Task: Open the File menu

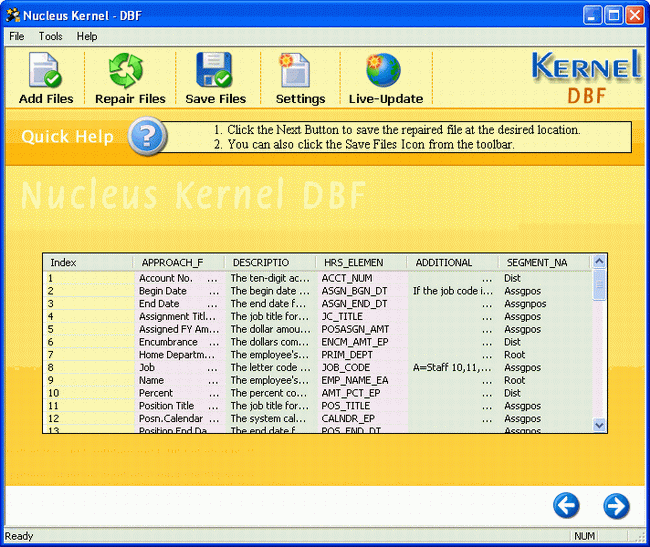Action: [17, 36]
